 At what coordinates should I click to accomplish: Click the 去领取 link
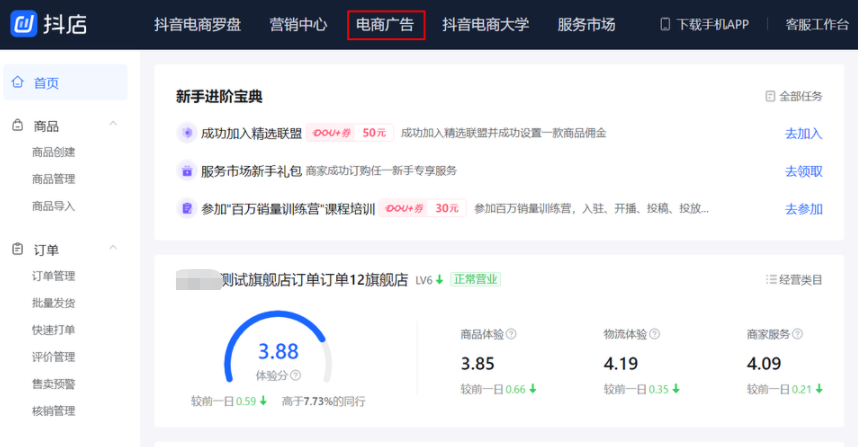(803, 171)
